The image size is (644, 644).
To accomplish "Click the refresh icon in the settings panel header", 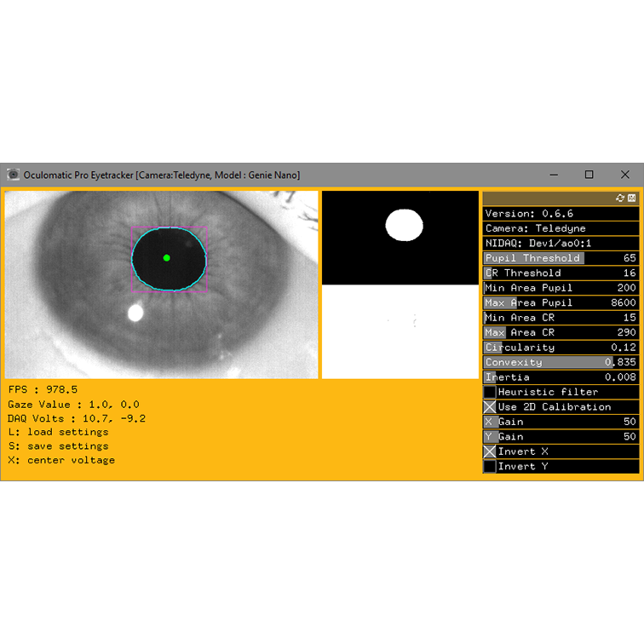I will coord(620,198).
